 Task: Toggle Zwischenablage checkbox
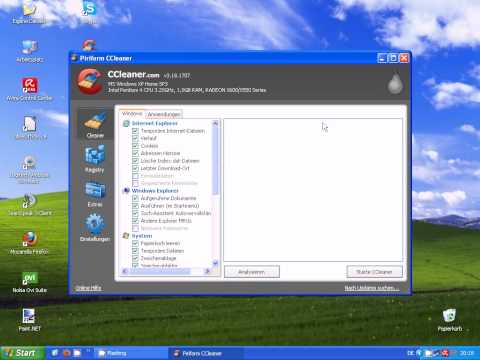tap(135, 258)
